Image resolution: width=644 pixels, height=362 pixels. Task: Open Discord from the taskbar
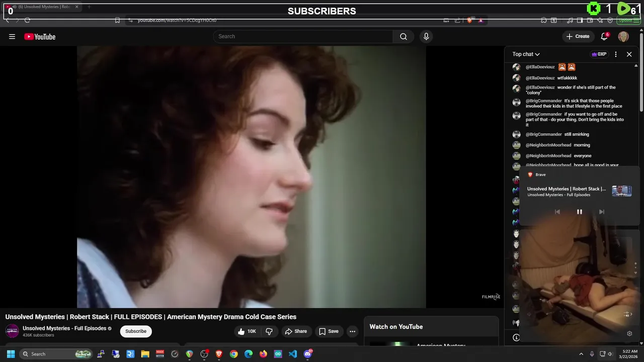(308, 354)
